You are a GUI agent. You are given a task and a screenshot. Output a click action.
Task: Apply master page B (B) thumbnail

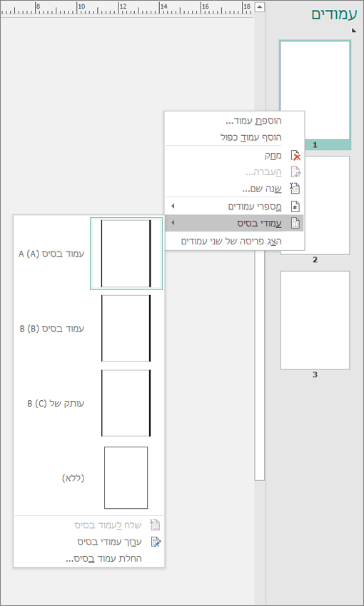pos(126,328)
